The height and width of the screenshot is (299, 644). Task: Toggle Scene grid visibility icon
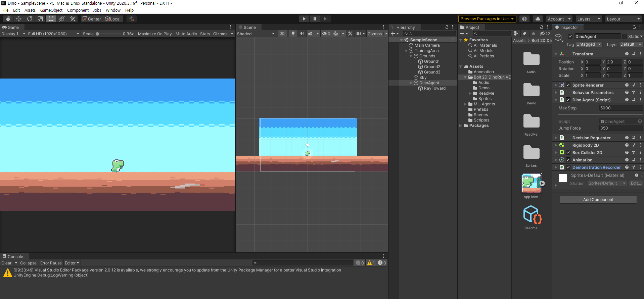336,34
